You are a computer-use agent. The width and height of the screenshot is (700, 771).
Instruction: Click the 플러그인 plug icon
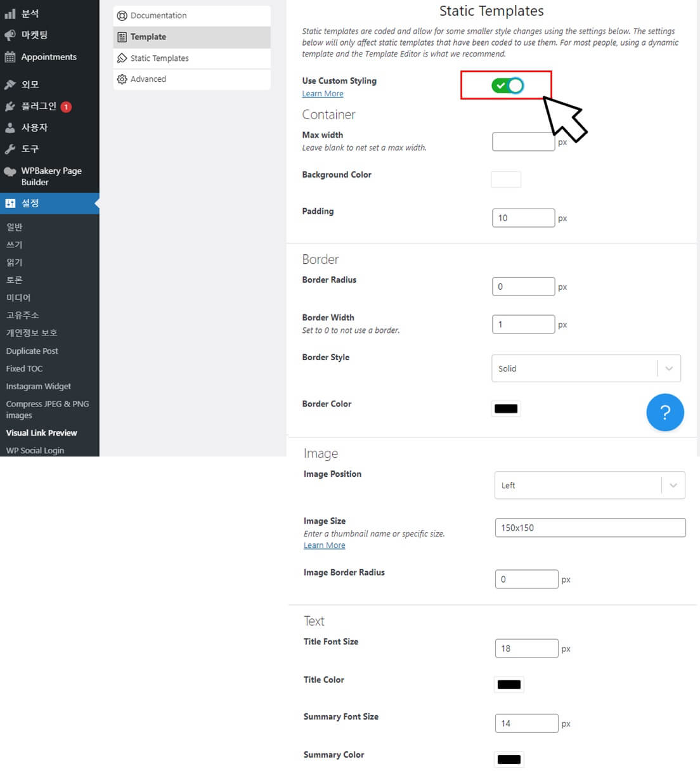10,107
